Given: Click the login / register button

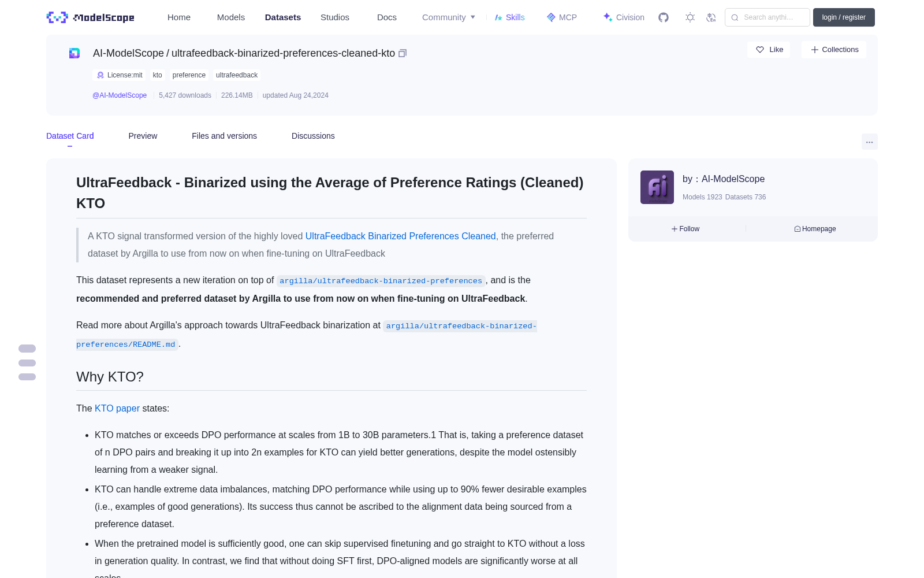Looking at the screenshot, I should 844,17.
